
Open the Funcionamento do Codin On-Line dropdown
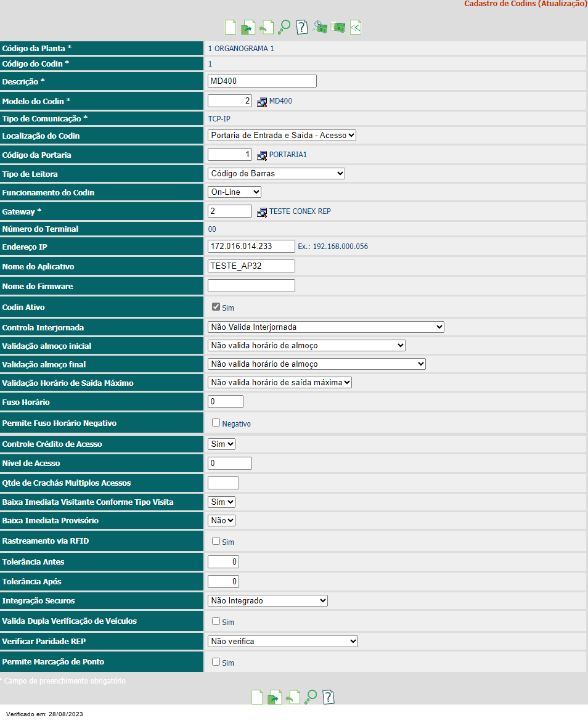(x=234, y=192)
